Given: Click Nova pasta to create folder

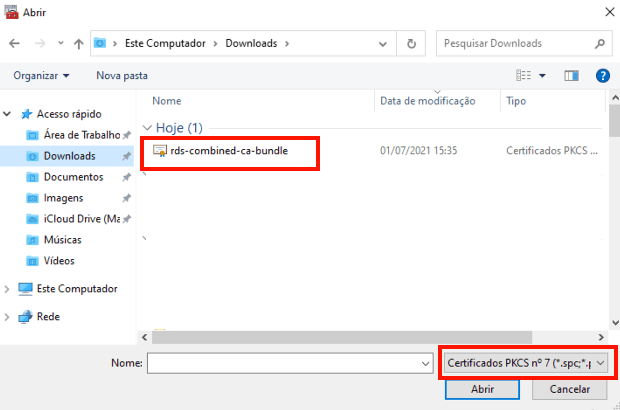Looking at the screenshot, I should pyautogui.click(x=122, y=75).
